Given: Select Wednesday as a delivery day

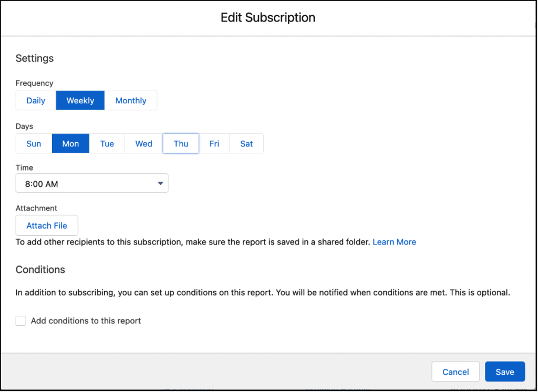Looking at the screenshot, I should (143, 143).
